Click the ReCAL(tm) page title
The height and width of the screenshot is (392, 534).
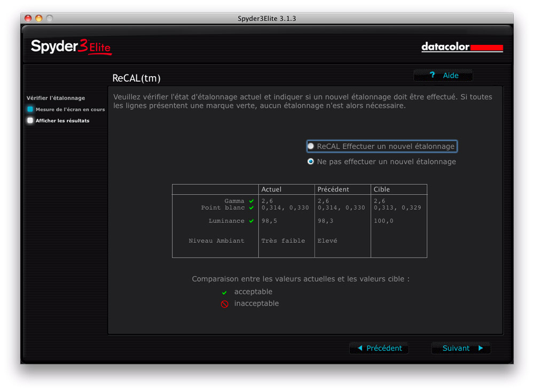click(136, 78)
